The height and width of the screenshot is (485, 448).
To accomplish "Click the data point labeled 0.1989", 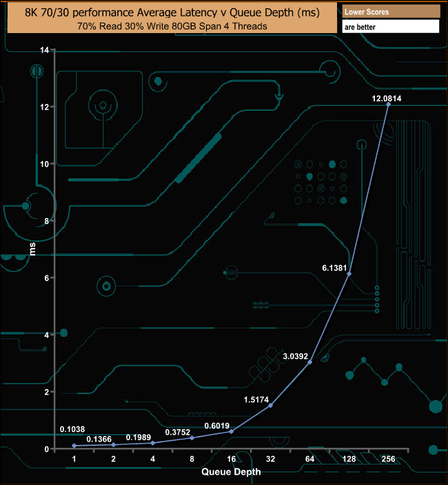I will [x=152, y=443].
